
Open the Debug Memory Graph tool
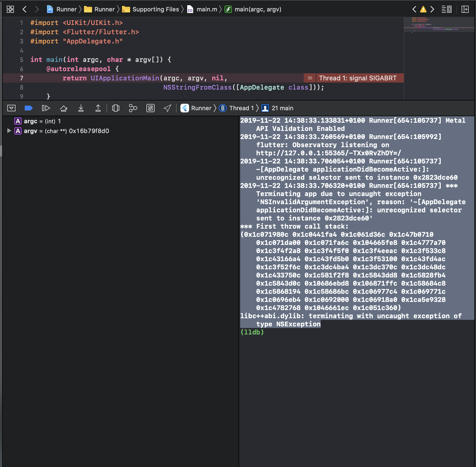pos(133,108)
